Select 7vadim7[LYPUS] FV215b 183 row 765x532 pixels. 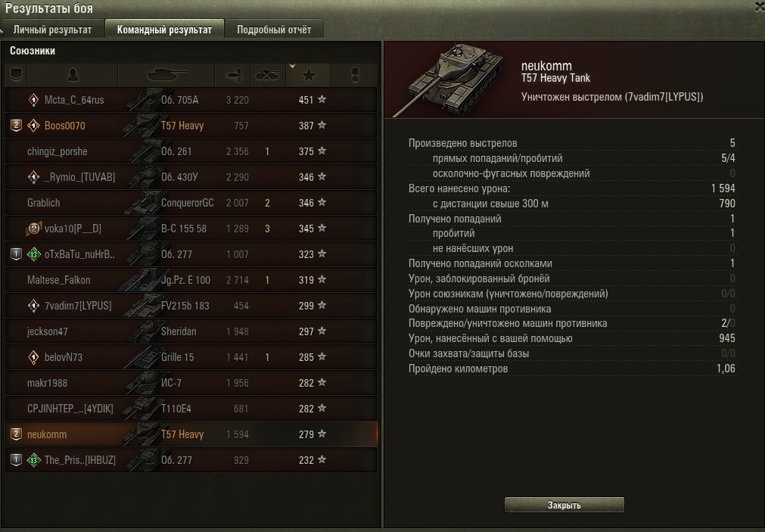pyautogui.click(x=191, y=306)
